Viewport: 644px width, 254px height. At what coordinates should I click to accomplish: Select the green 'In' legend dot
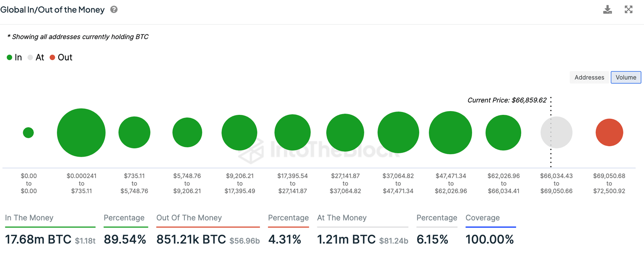click(x=9, y=57)
